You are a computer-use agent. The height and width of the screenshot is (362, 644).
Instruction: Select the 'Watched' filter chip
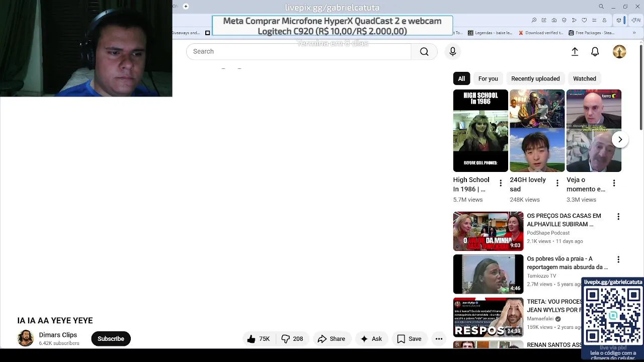[x=585, y=78]
